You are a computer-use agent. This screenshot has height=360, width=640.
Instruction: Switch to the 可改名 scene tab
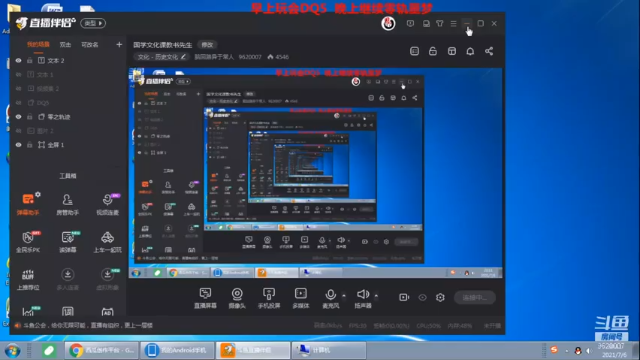89,44
